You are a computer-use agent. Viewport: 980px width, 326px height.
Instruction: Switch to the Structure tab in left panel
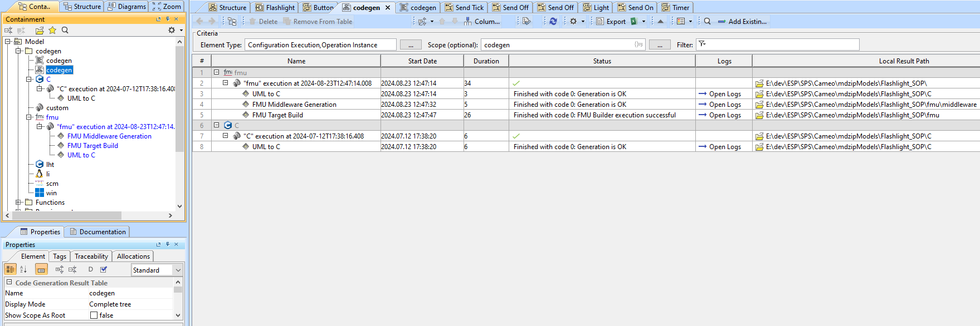coord(82,6)
